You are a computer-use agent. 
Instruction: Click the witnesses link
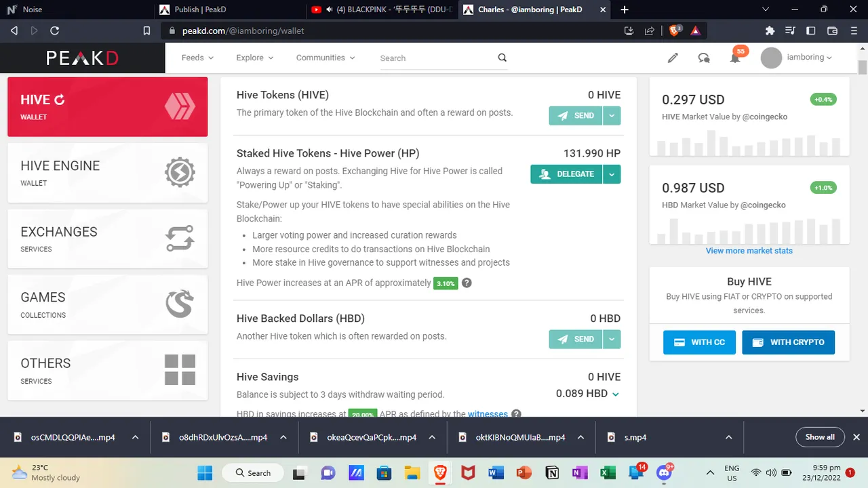tap(488, 413)
